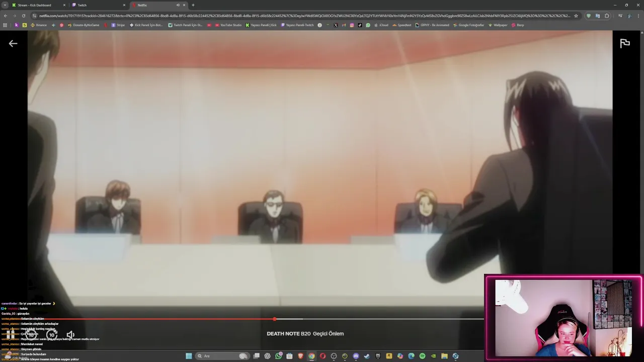This screenshot has width=644, height=362.
Task: Click the DEATH NOTE B20 episode title
Action: tap(305, 333)
